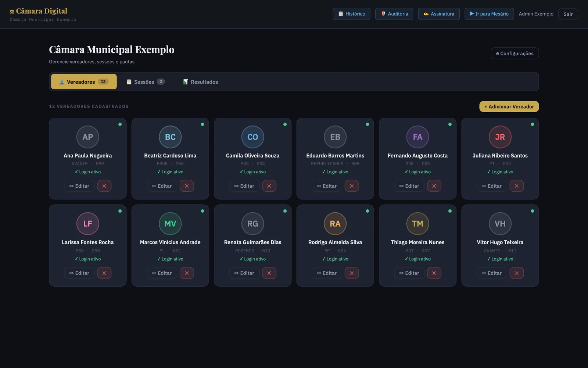Edit Thiago Moreira Nunes' record

409,273
